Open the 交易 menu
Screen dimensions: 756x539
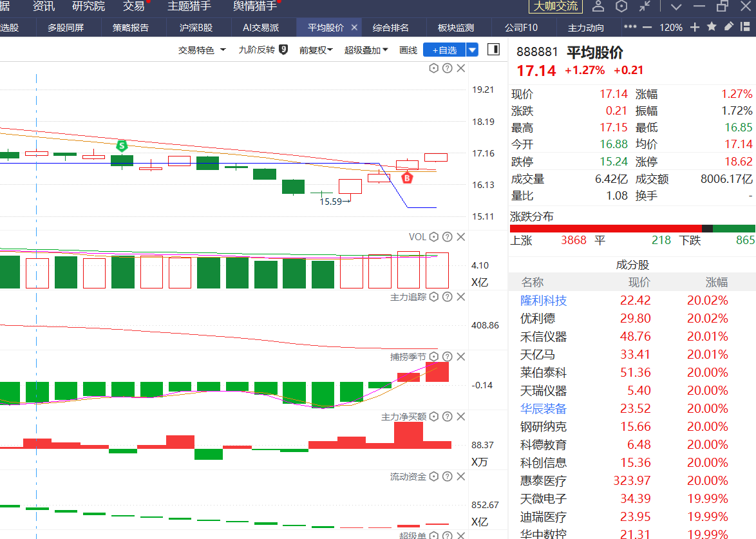(x=133, y=6)
